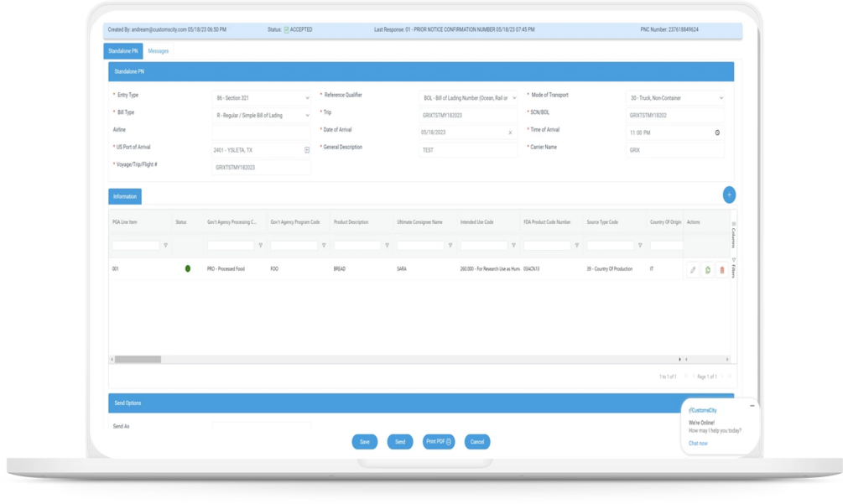This screenshot has width=843, height=504.
Task: Click the Trip input field
Action: pos(468,115)
